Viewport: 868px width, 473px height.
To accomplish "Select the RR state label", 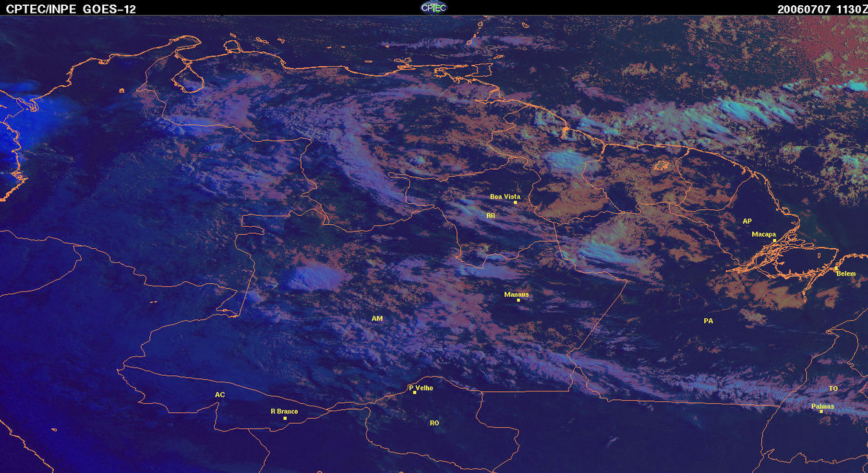I will [491, 214].
